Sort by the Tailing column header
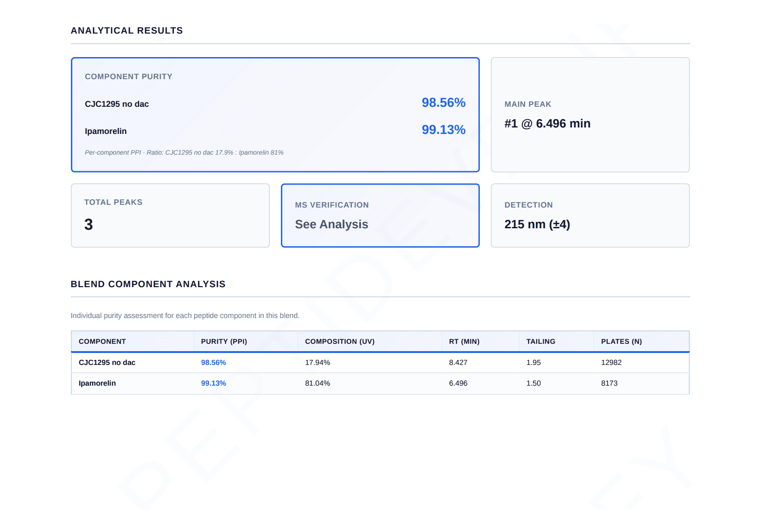This screenshot has width=757, height=532. point(541,341)
